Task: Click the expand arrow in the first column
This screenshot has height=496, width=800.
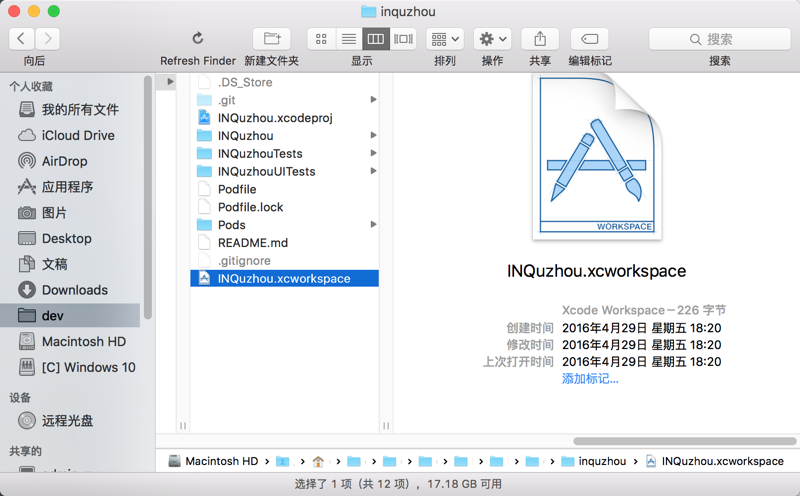Action: pyautogui.click(x=170, y=81)
